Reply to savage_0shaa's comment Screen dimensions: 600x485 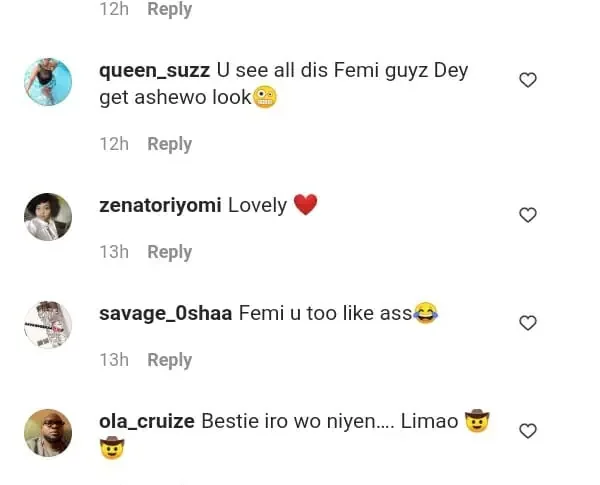pos(169,360)
